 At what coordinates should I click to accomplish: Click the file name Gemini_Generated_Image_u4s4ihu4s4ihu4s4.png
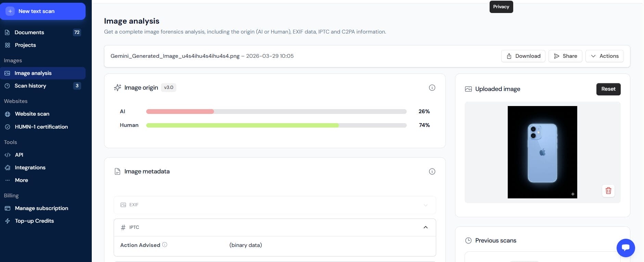tap(175, 56)
